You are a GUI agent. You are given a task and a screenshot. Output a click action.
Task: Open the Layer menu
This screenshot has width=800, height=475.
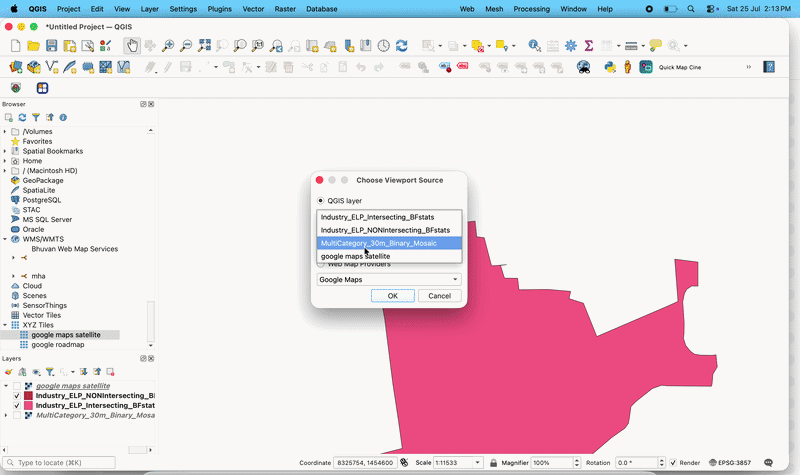(x=149, y=9)
